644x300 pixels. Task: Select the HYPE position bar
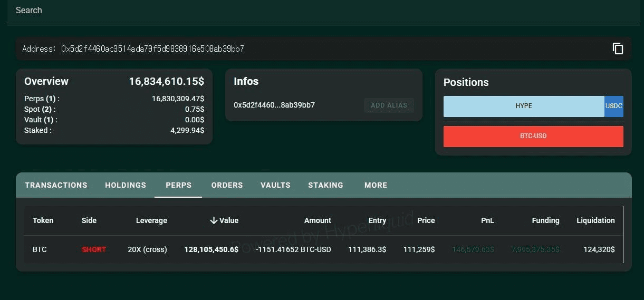[x=523, y=106]
